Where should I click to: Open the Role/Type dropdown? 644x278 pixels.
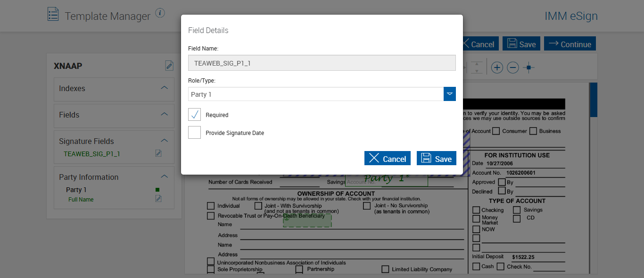[450, 94]
